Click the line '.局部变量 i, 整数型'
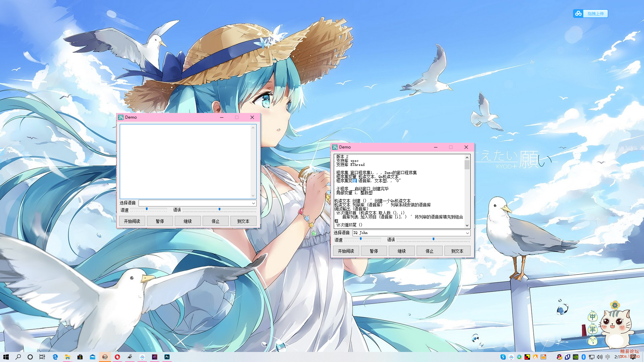The image size is (644, 362). [x=354, y=193]
